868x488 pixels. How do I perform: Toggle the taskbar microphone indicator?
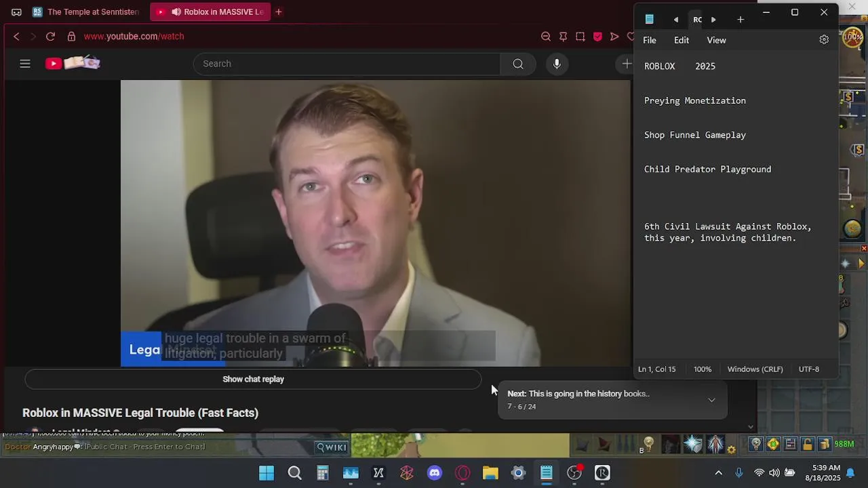[x=739, y=473]
